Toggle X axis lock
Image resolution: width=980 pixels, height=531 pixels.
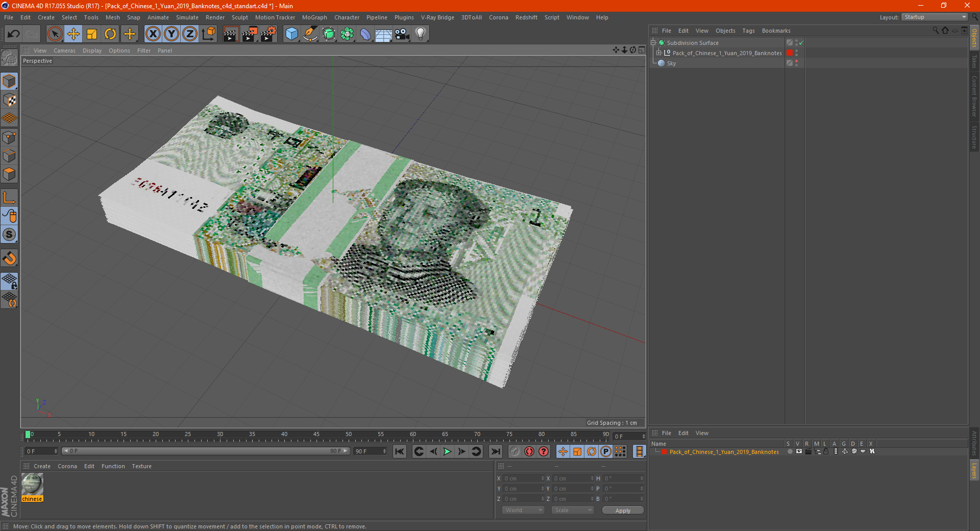point(153,34)
